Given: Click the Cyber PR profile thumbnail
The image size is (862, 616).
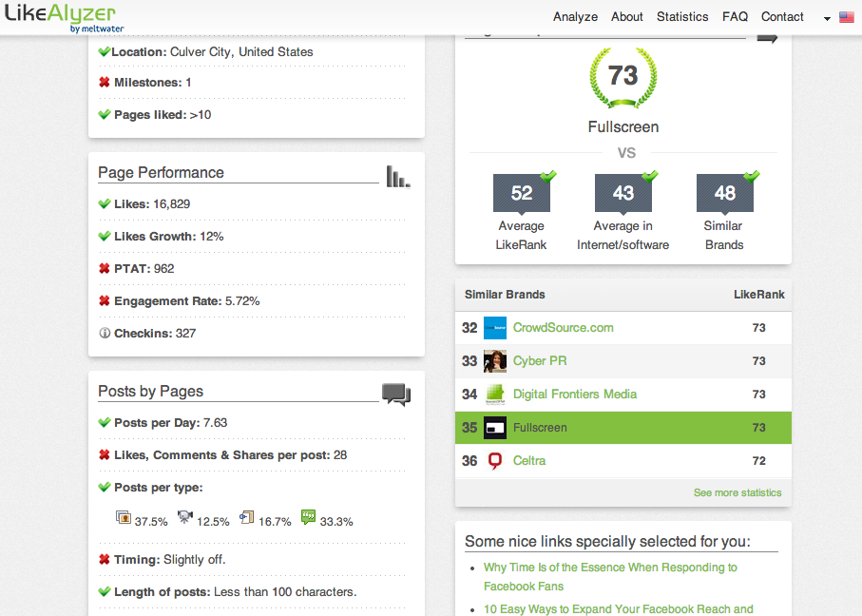Looking at the screenshot, I should click(495, 361).
